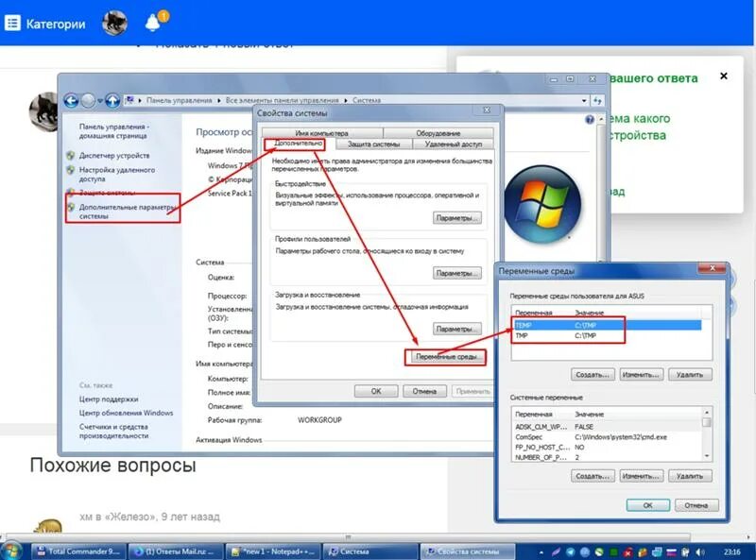The width and height of the screenshot is (756, 560).
Task: Click the shield icon beside Диспетчер устройств
Action: [x=71, y=155]
